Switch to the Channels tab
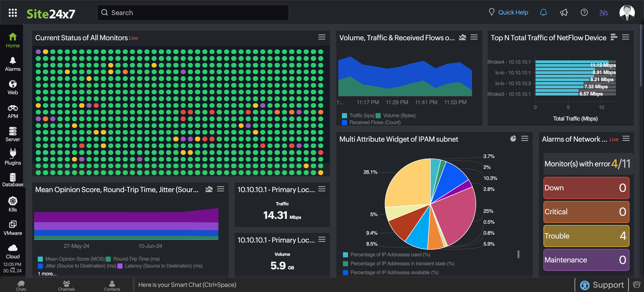The image size is (644, 292). [x=66, y=285]
